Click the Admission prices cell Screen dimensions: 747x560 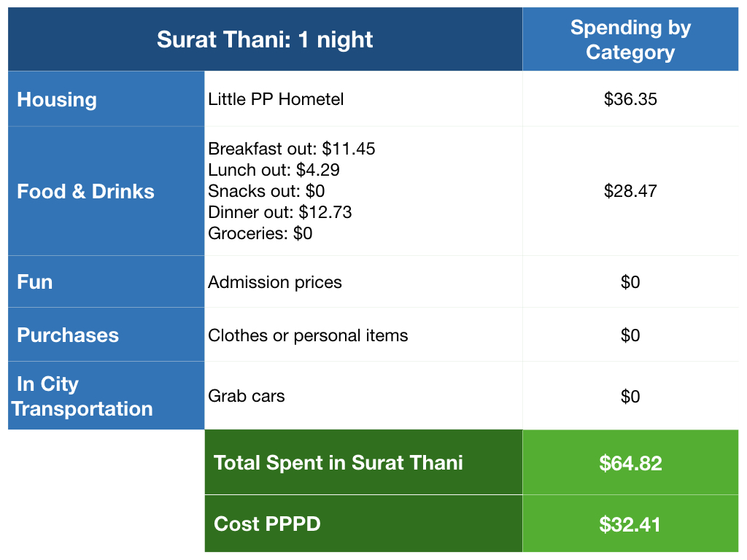tap(274, 282)
